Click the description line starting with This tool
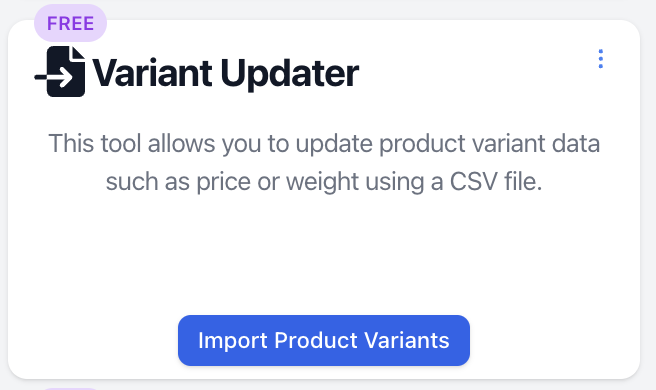The height and width of the screenshot is (390, 656). pos(324,144)
